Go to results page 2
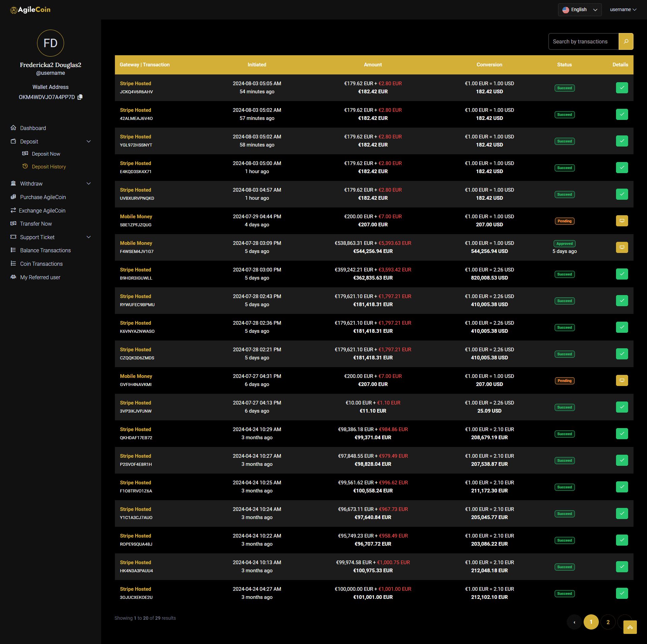Image resolution: width=647 pixels, height=644 pixels. click(608, 622)
